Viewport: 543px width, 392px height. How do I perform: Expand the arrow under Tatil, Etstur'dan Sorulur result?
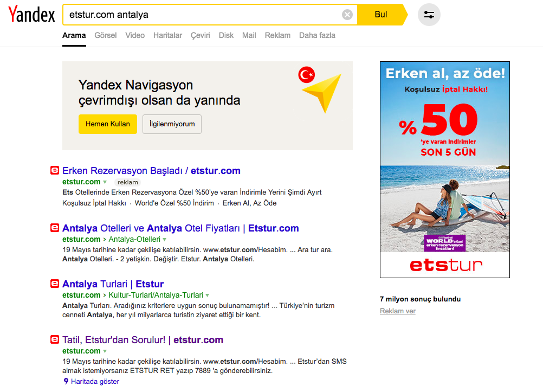[x=105, y=351]
